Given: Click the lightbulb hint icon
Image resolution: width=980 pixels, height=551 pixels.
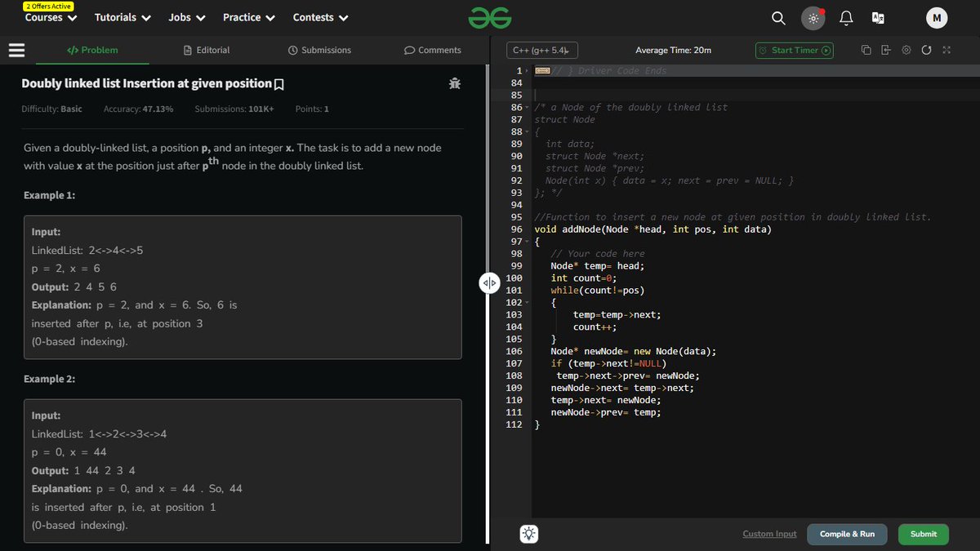Looking at the screenshot, I should (x=529, y=535).
